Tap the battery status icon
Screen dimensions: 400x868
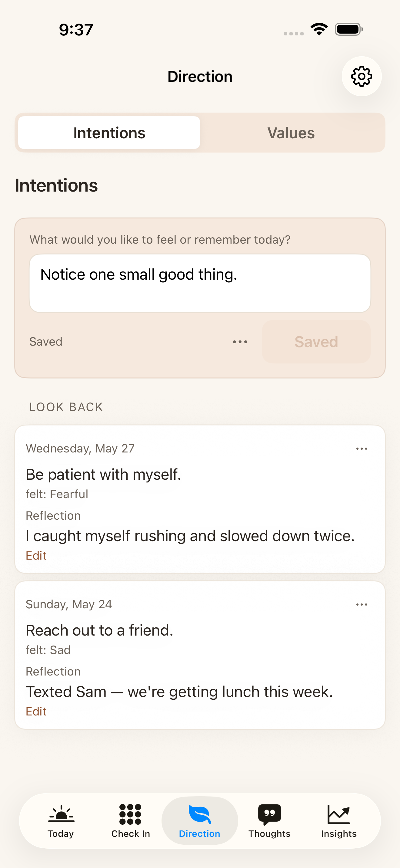coord(349,29)
